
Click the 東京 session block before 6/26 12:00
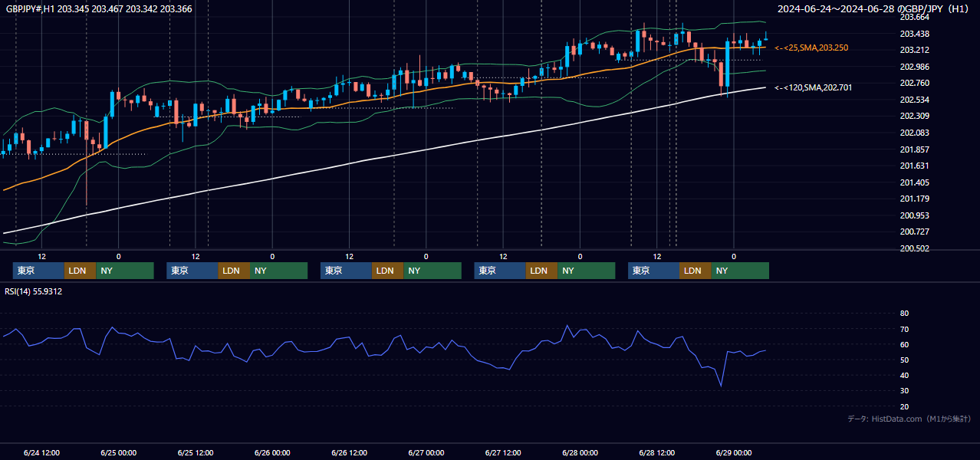coord(347,271)
